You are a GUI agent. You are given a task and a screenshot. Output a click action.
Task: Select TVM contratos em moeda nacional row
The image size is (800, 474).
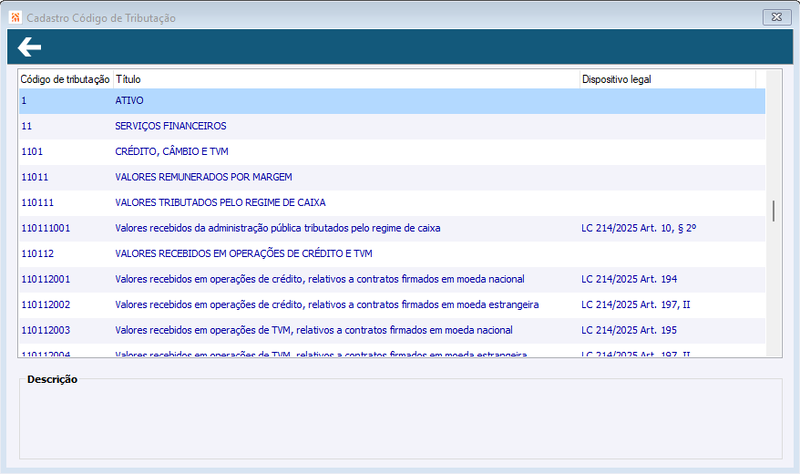pyautogui.click(x=392, y=330)
